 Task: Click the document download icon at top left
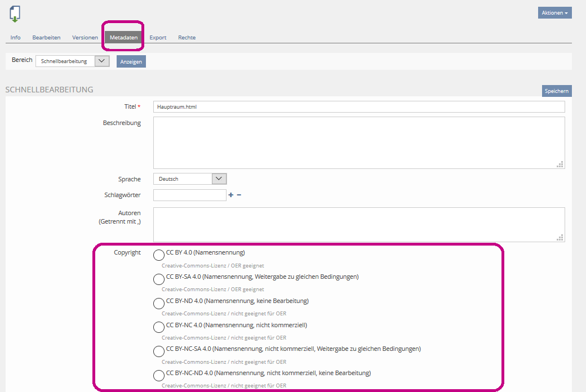[x=15, y=14]
